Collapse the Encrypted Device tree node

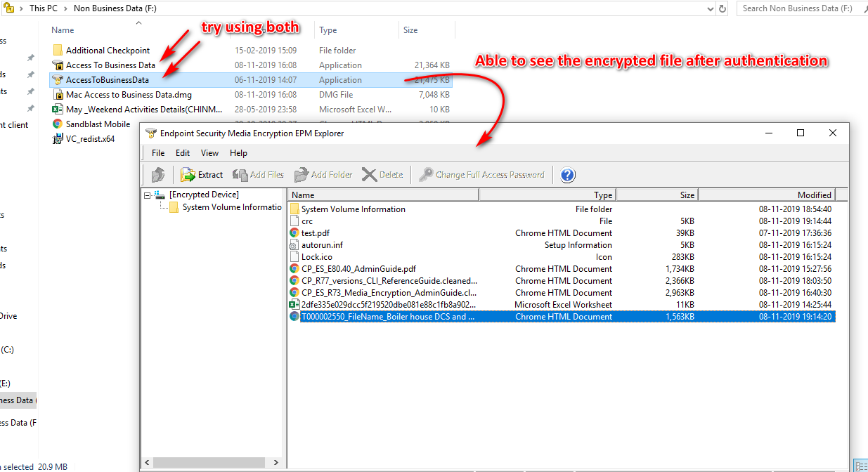click(x=148, y=195)
